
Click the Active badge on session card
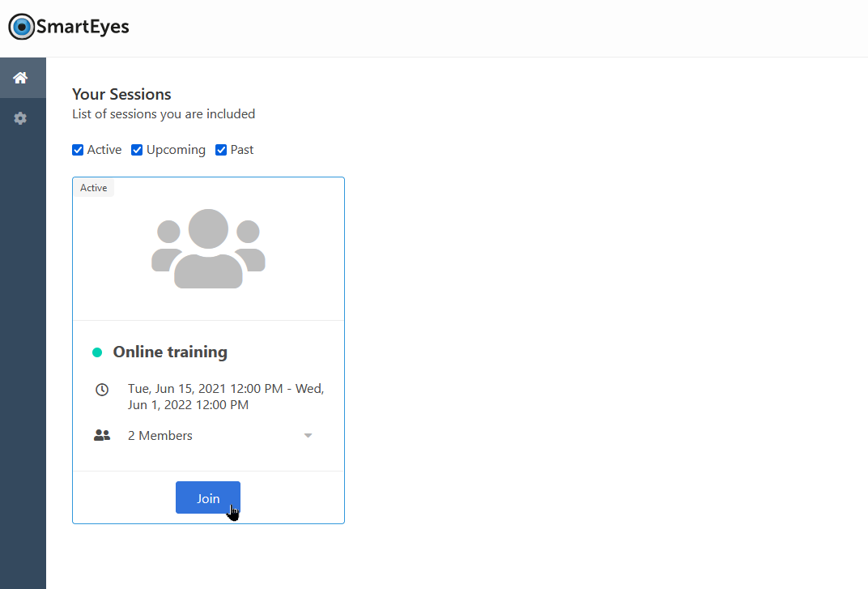[x=93, y=188]
